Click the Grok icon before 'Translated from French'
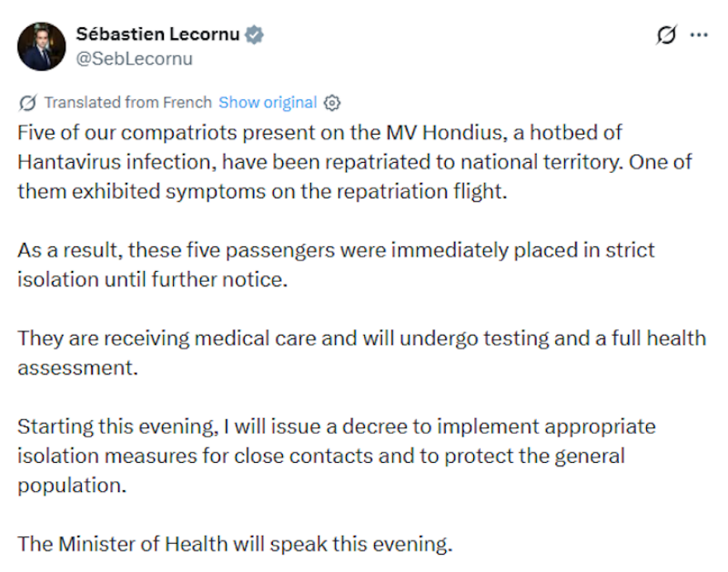The height and width of the screenshot is (572, 728). coord(27,102)
